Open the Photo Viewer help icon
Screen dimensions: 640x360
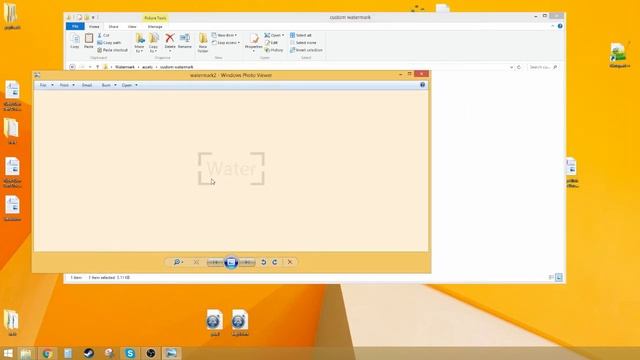[422, 85]
